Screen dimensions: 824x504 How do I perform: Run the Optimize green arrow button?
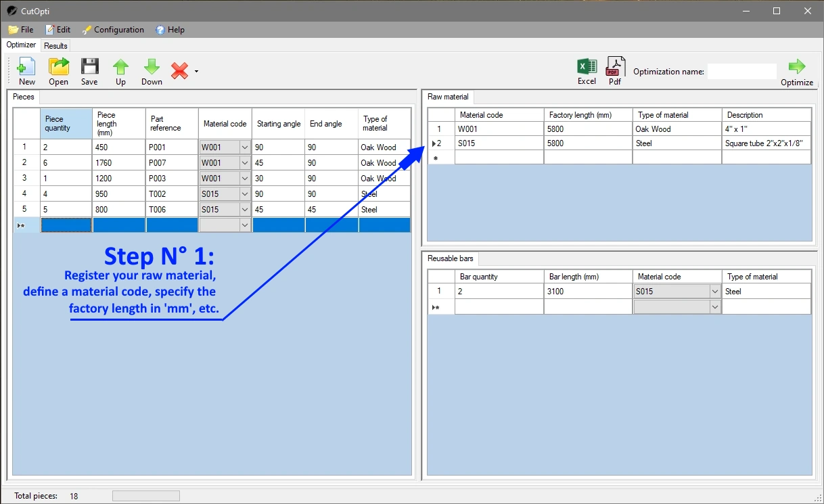[797, 68]
